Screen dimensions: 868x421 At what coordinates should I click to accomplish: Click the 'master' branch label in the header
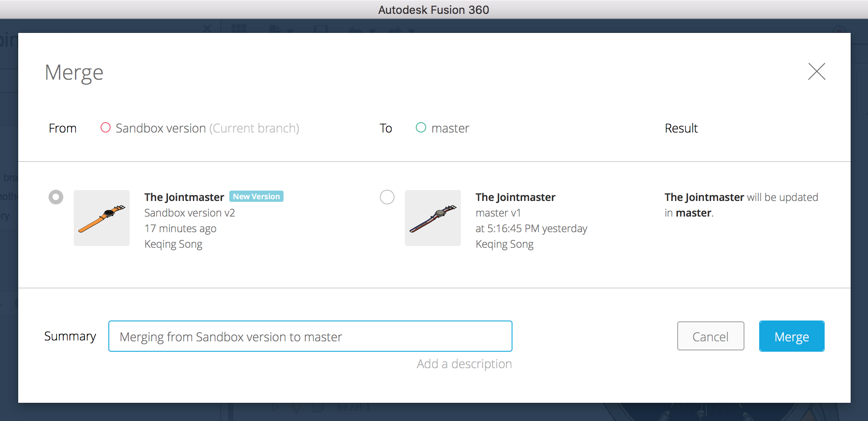[450, 128]
